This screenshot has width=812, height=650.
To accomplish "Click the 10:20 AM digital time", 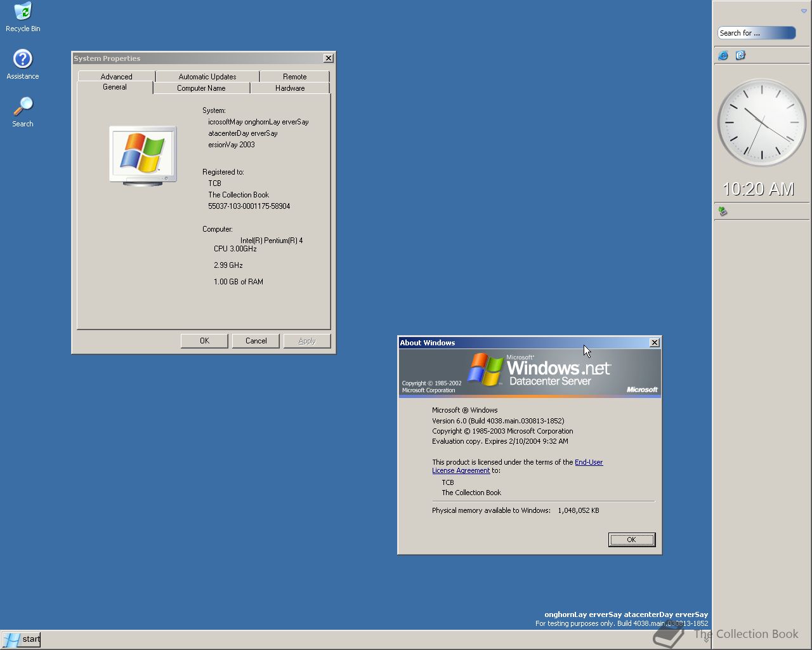I will pyautogui.click(x=758, y=189).
